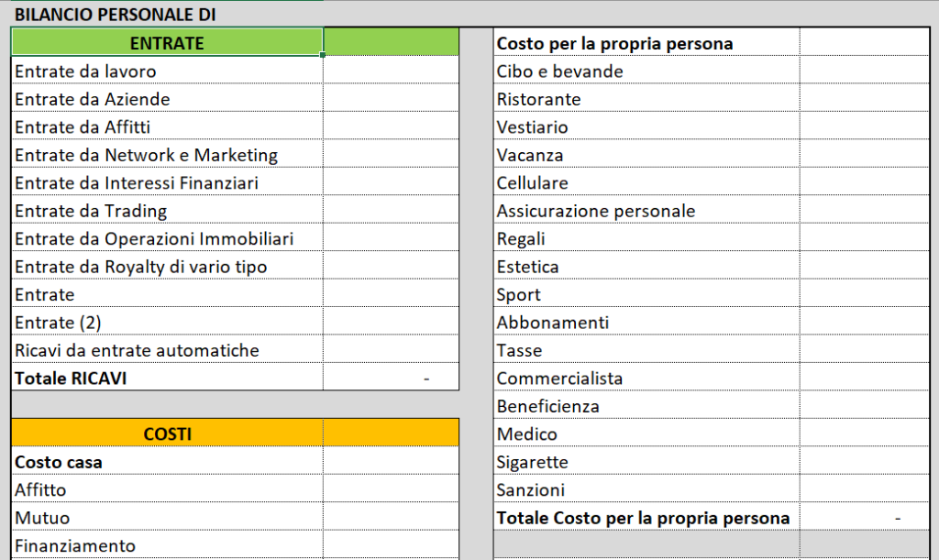Click the 'Assicurazione personale' label cell
The width and height of the screenshot is (939, 560).
[646, 211]
